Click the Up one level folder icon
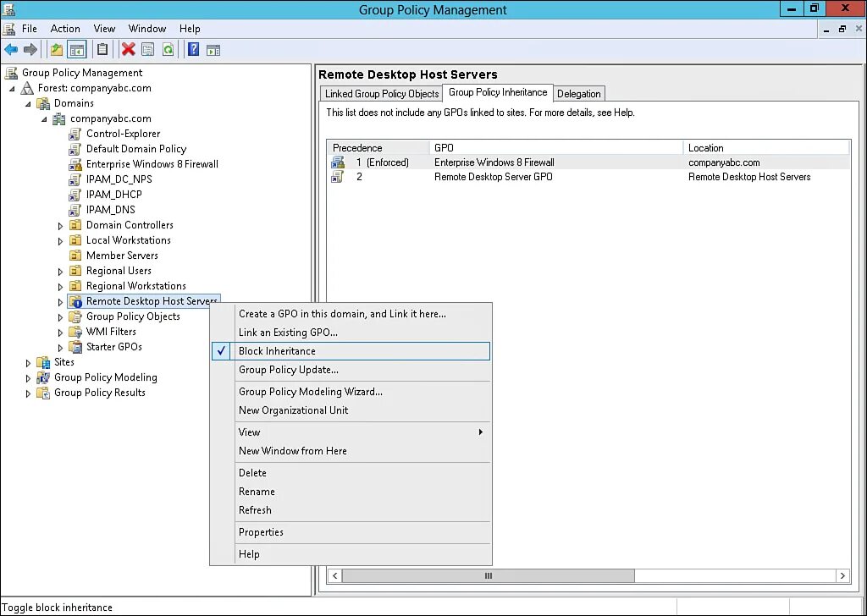Screen dimensions: 867x616 coord(57,50)
